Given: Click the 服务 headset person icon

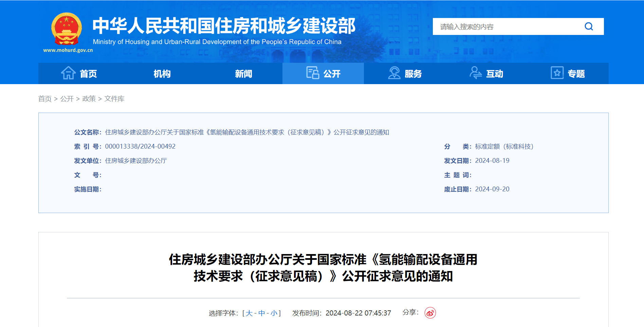Looking at the screenshot, I should 394,73.
